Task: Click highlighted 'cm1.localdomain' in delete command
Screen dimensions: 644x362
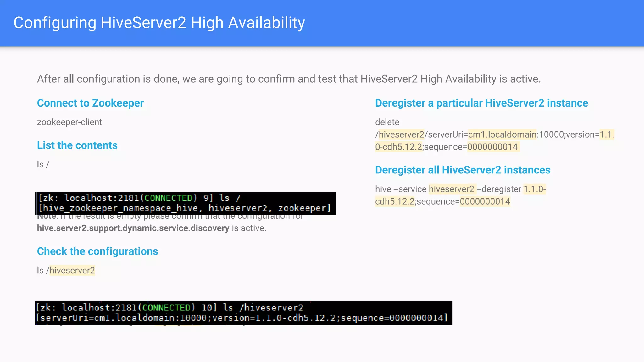Action: tap(502, 134)
